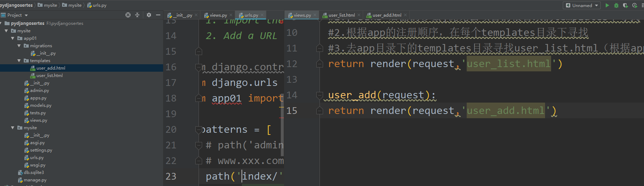Image resolution: width=644 pixels, height=186 pixels.
Task: Click the pydjangosertes breadcrumb
Action: 16,5
